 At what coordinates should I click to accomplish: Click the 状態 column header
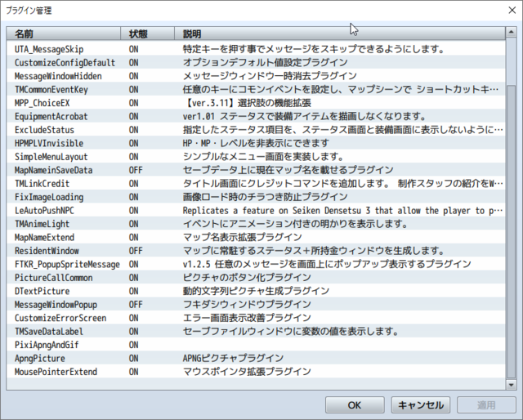[147, 34]
